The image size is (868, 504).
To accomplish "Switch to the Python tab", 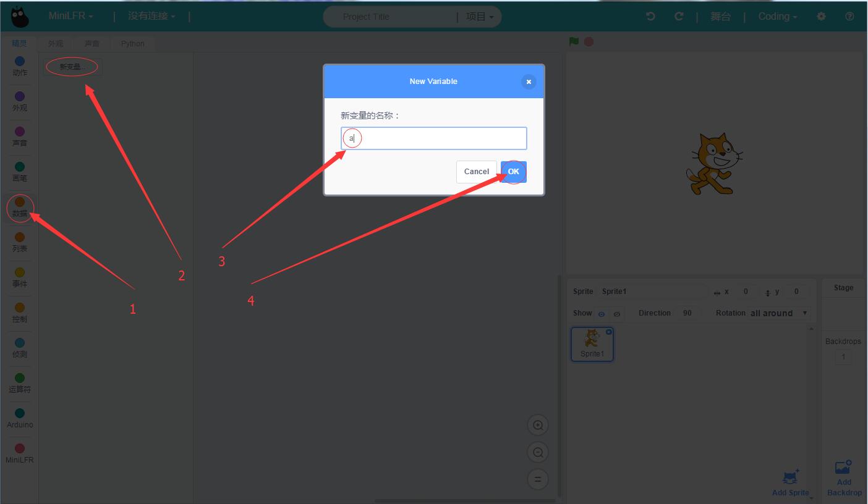I will (x=133, y=43).
